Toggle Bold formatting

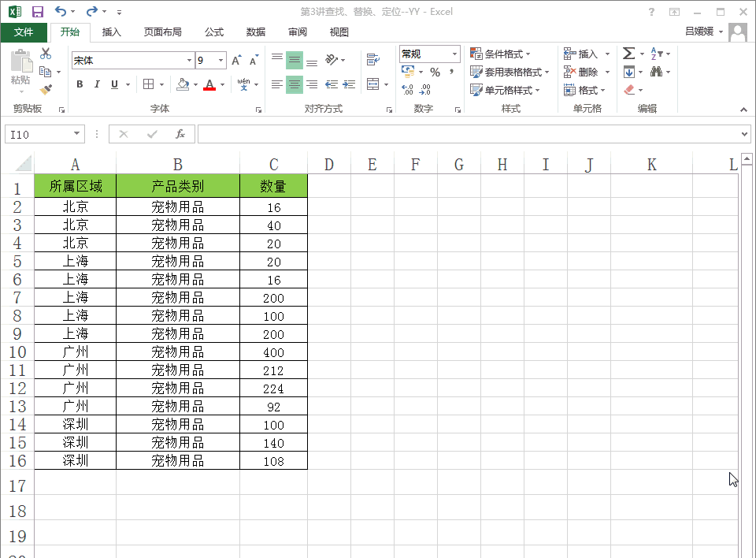(x=80, y=84)
